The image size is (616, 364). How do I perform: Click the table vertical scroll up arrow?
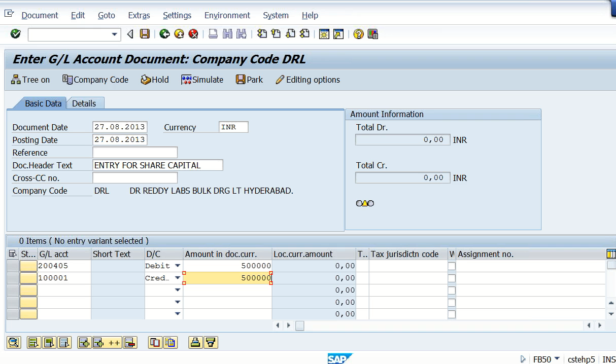(x=611, y=303)
